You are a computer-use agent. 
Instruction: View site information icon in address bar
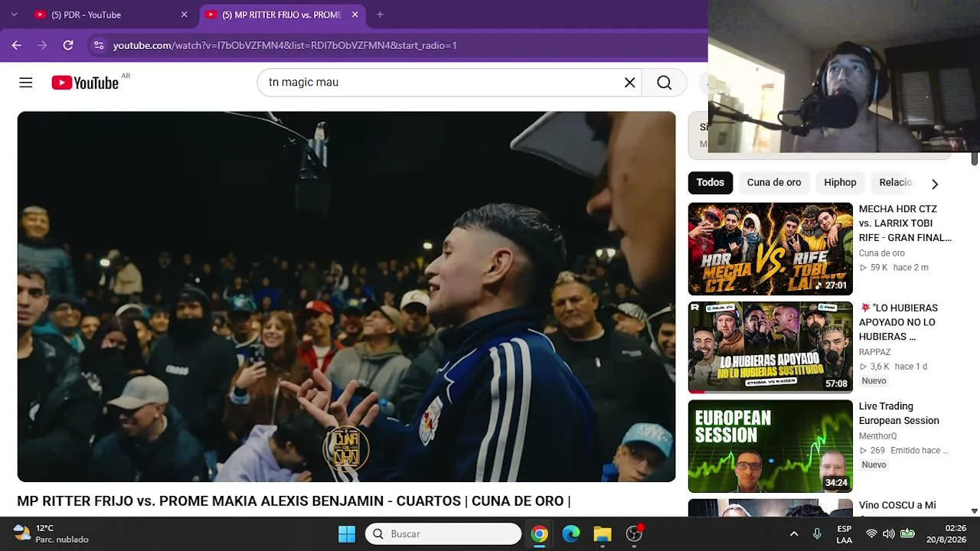99,45
